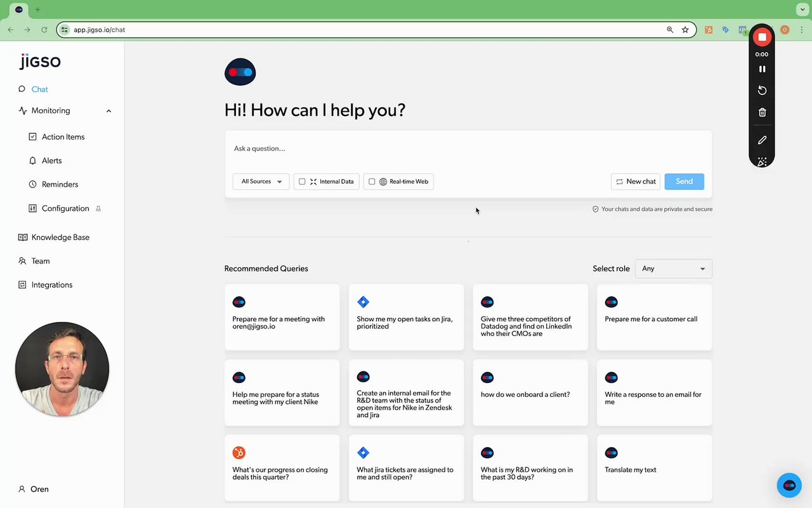The height and width of the screenshot is (508, 812).
Task: Open the Chrome three-dot menu
Action: [x=801, y=30]
